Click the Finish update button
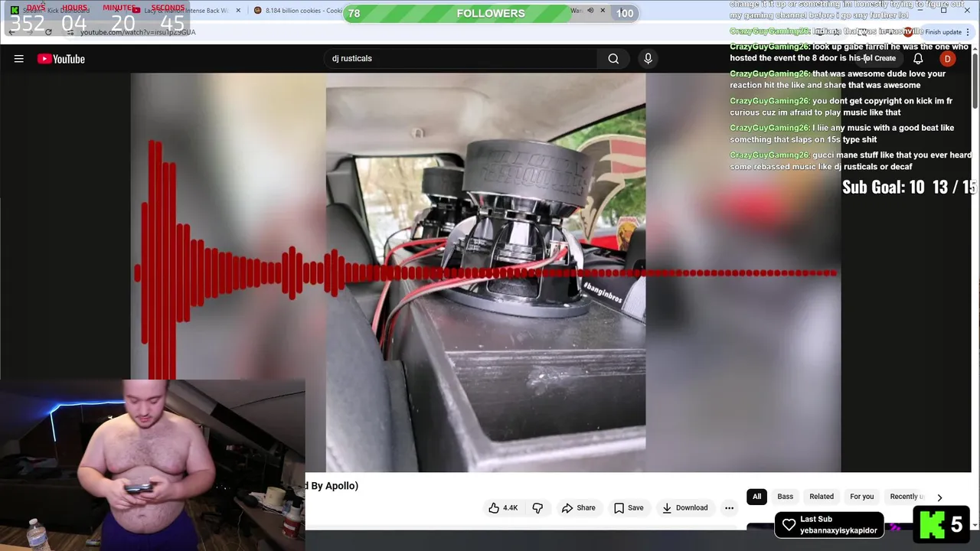Screen dimensions: 980x551 pyautogui.click(x=942, y=32)
